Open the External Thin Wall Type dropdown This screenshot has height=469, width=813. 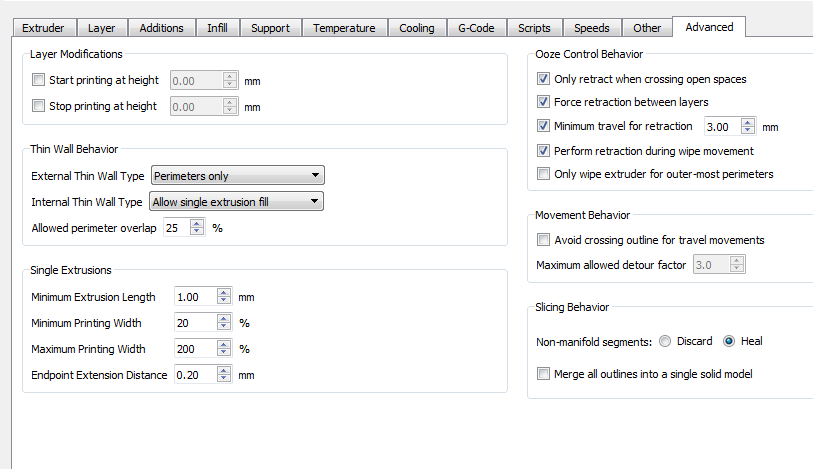tap(237, 176)
